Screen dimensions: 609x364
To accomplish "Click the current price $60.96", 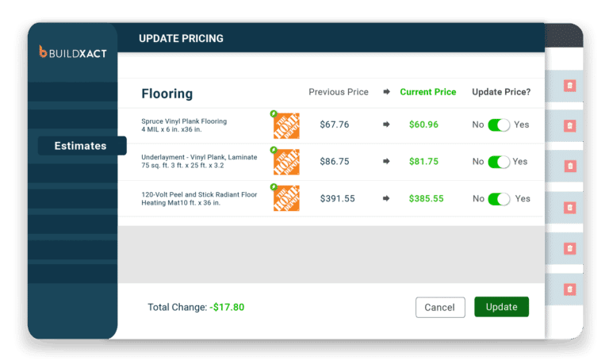I will (423, 125).
